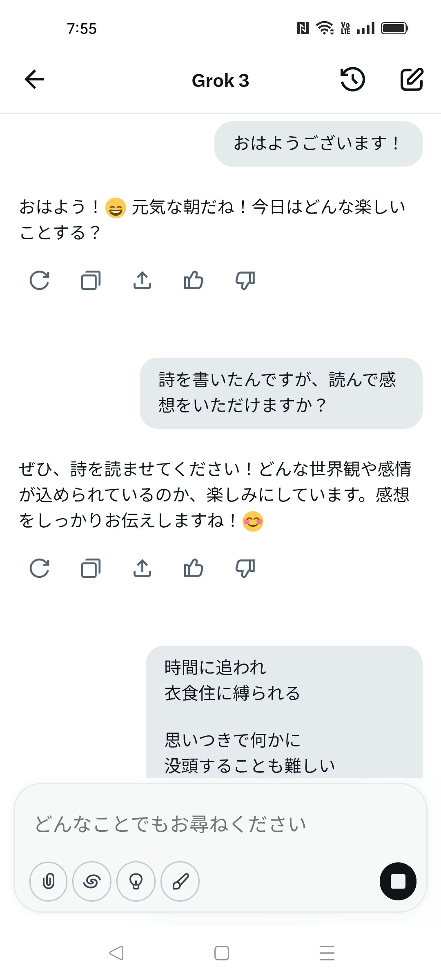Enable Think mode via the lightbulb icon
This screenshot has height=980, width=441.
136,881
